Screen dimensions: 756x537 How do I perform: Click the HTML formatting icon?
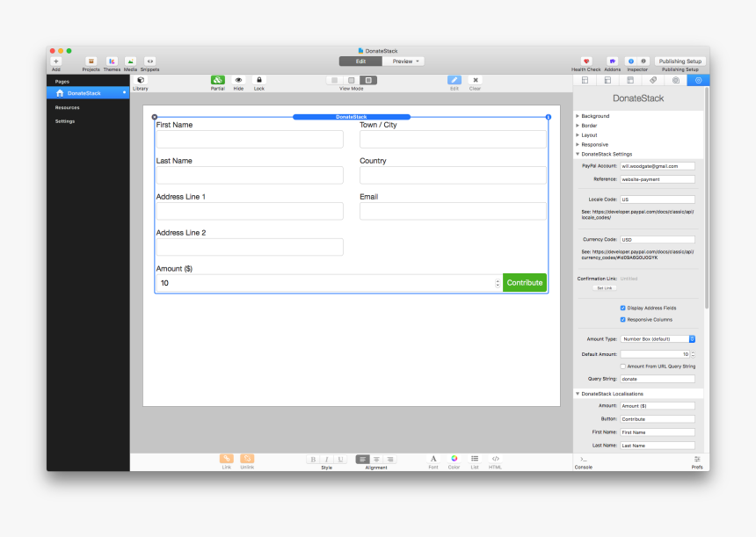coord(496,459)
